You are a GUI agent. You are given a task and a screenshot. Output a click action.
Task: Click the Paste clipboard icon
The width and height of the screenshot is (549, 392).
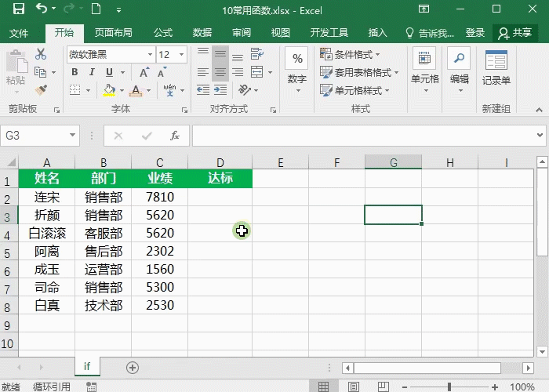(x=16, y=62)
